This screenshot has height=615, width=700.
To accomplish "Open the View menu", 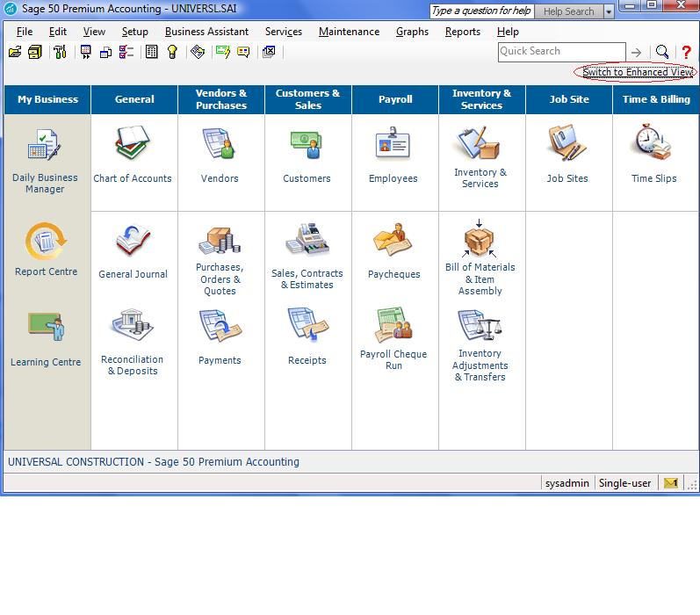I will (x=94, y=32).
